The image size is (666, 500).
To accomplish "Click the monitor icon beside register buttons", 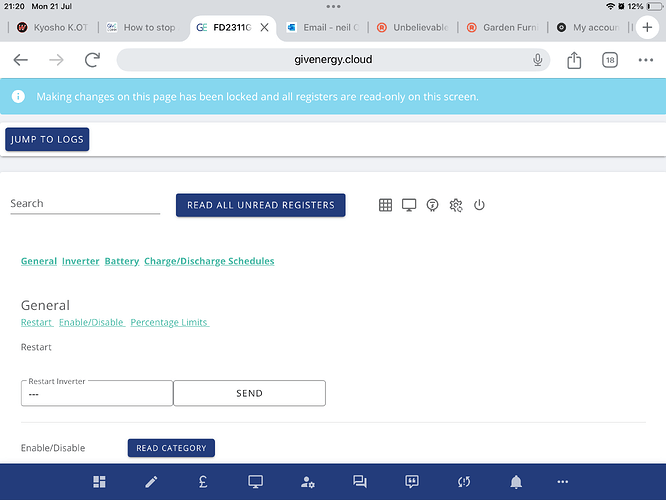I will tap(409, 205).
